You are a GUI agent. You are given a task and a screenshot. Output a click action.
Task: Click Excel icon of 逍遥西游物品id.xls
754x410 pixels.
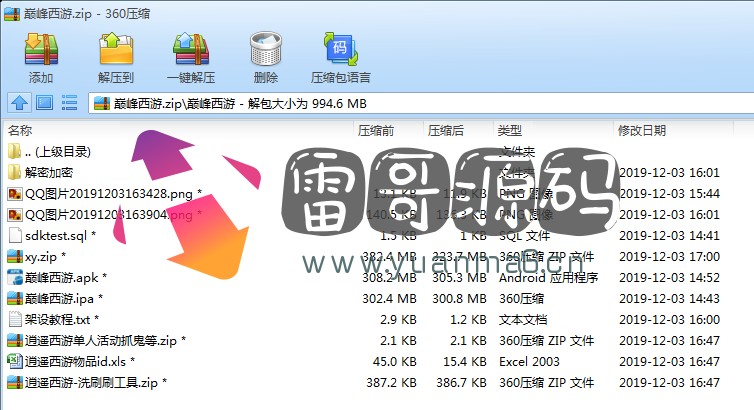click(x=15, y=361)
